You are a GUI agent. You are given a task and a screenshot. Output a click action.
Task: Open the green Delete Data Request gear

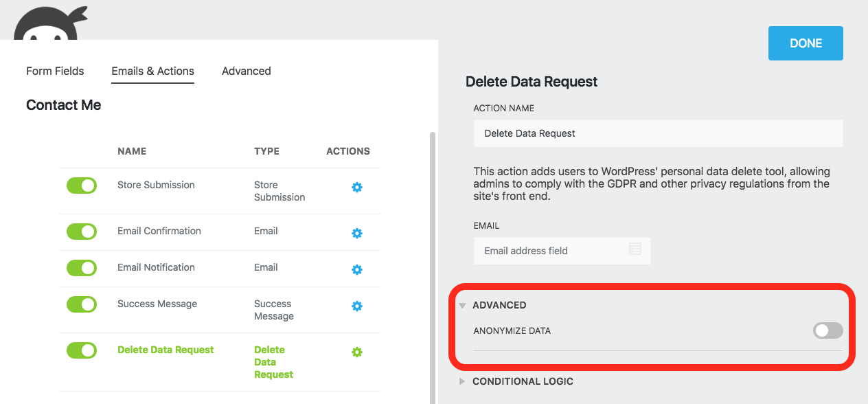tap(356, 352)
